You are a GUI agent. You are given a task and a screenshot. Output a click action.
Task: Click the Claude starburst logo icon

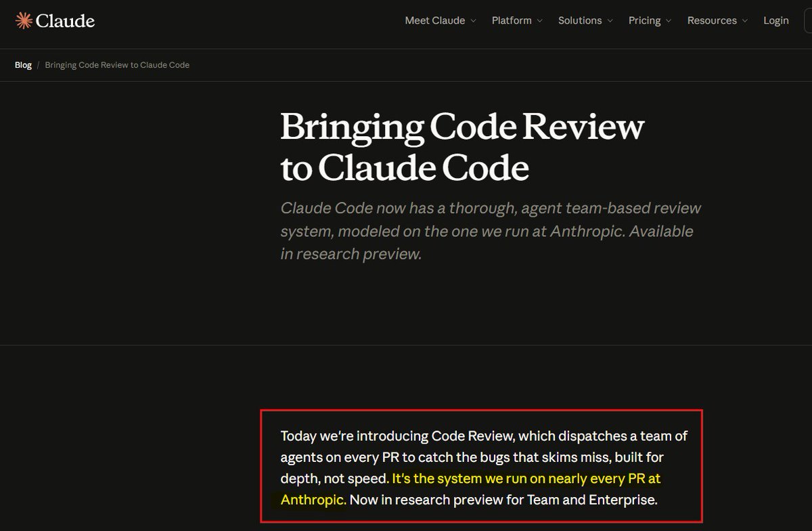tap(23, 21)
